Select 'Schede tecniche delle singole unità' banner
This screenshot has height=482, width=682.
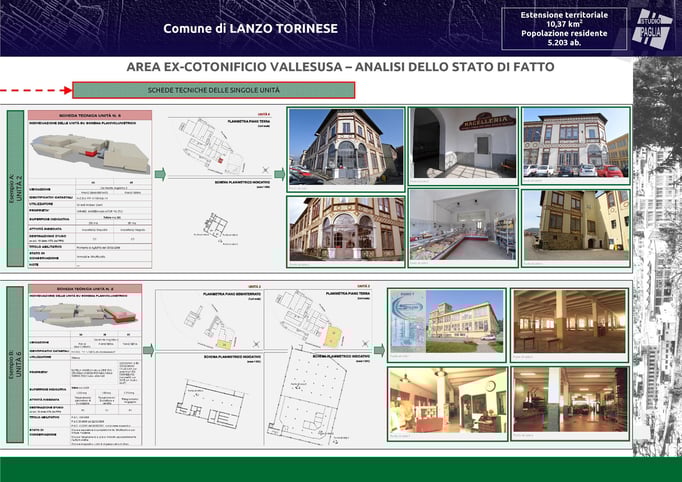point(214,90)
